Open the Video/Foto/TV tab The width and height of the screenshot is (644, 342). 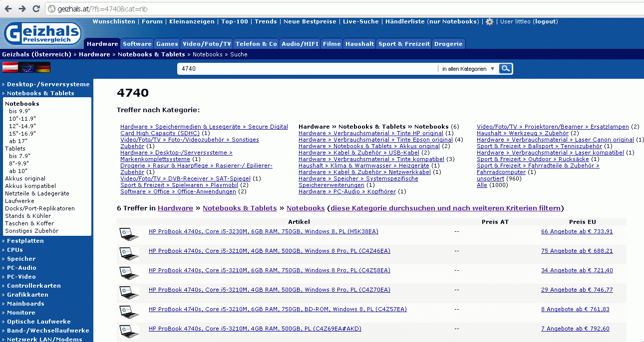[x=207, y=44]
